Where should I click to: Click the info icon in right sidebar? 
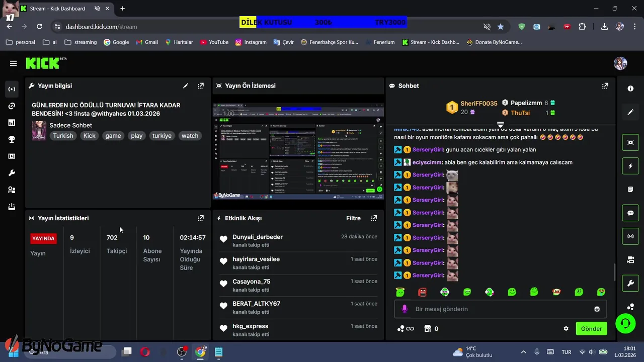tap(630, 88)
